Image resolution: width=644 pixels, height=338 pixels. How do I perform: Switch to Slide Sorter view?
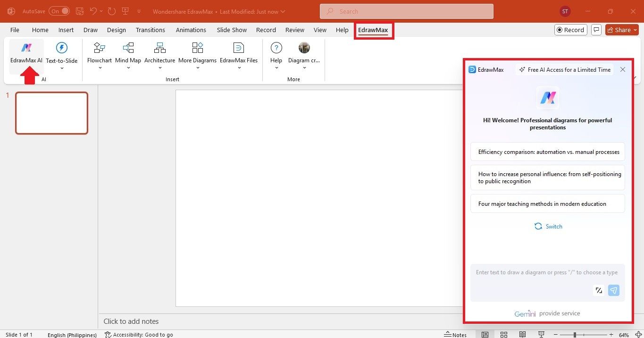pos(504,335)
